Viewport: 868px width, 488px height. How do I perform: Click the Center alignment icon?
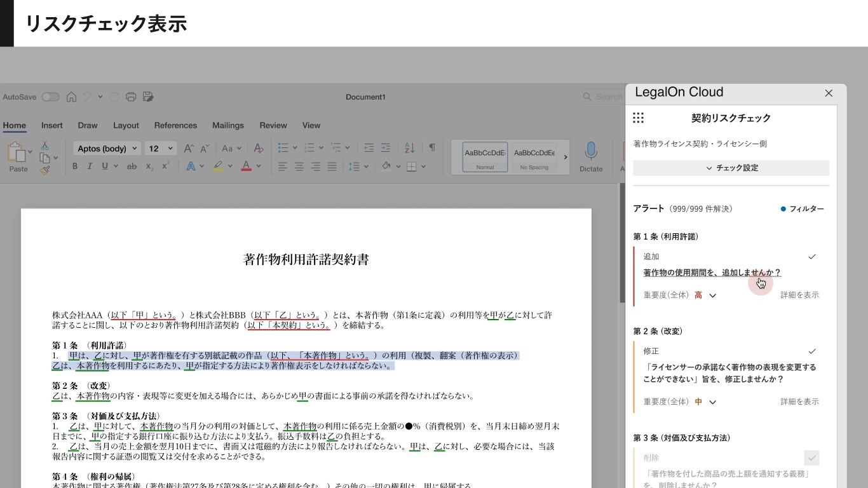coord(299,166)
